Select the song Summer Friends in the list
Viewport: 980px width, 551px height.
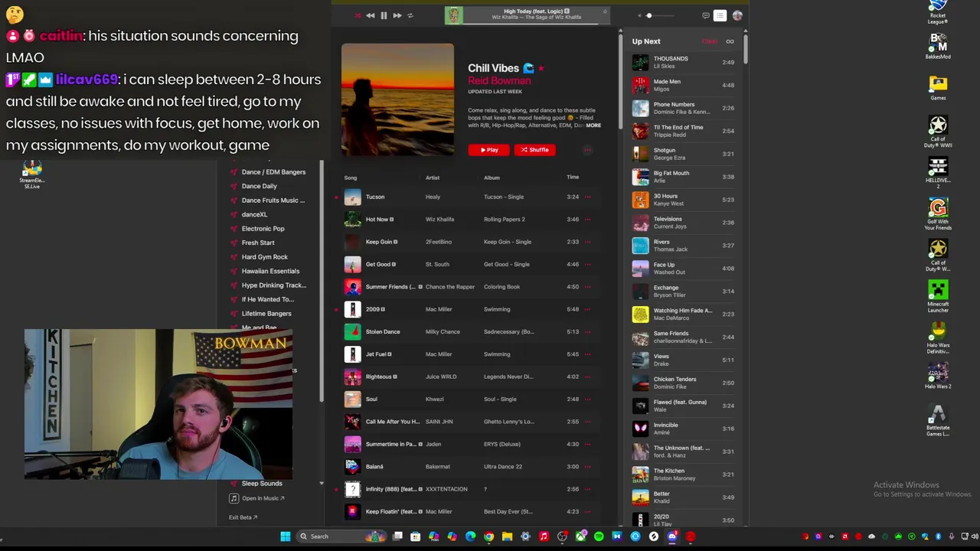tap(390, 286)
